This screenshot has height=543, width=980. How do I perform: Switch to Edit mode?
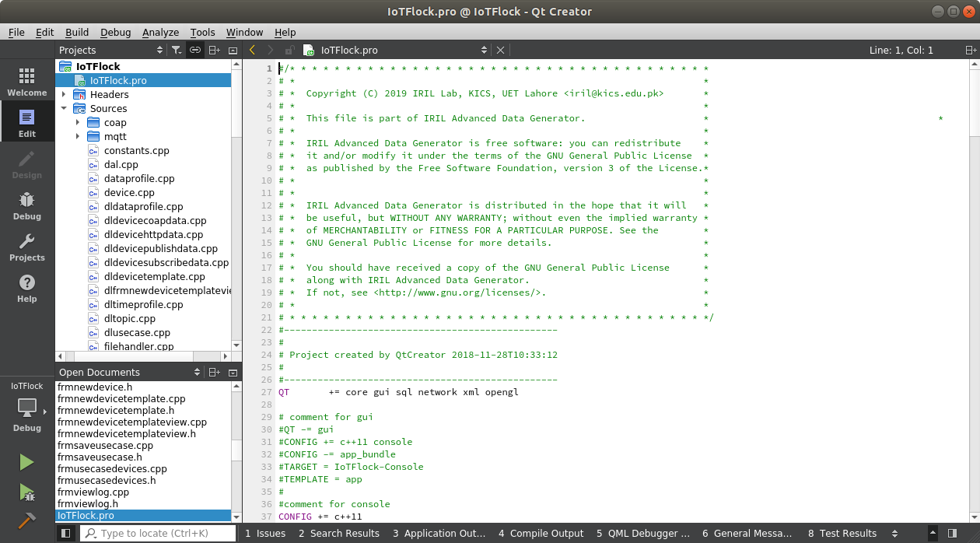(27, 122)
